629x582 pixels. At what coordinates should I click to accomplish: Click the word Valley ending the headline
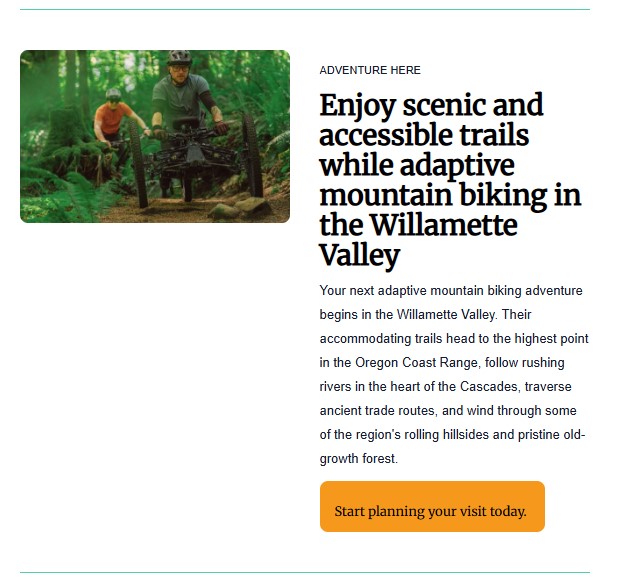click(359, 255)
